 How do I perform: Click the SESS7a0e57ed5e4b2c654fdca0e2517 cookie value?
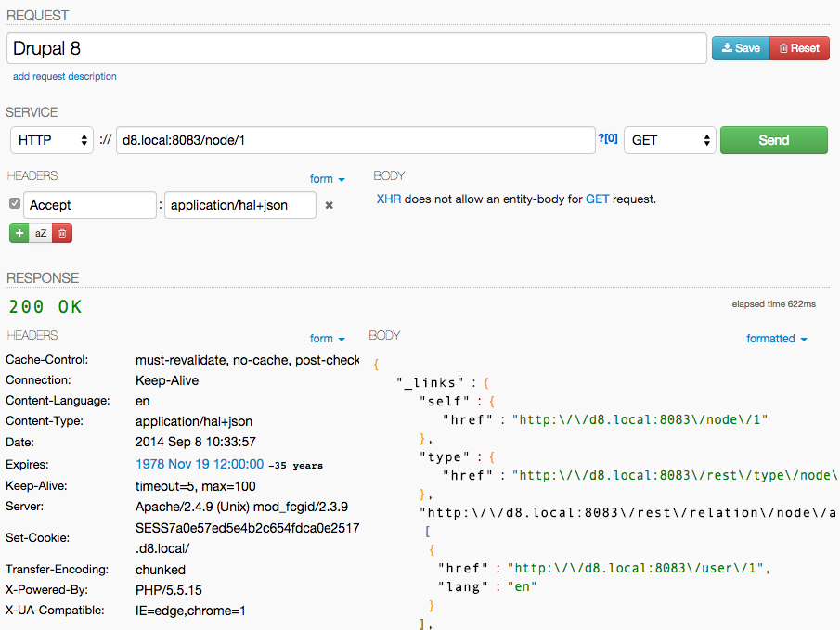(248, 528)
